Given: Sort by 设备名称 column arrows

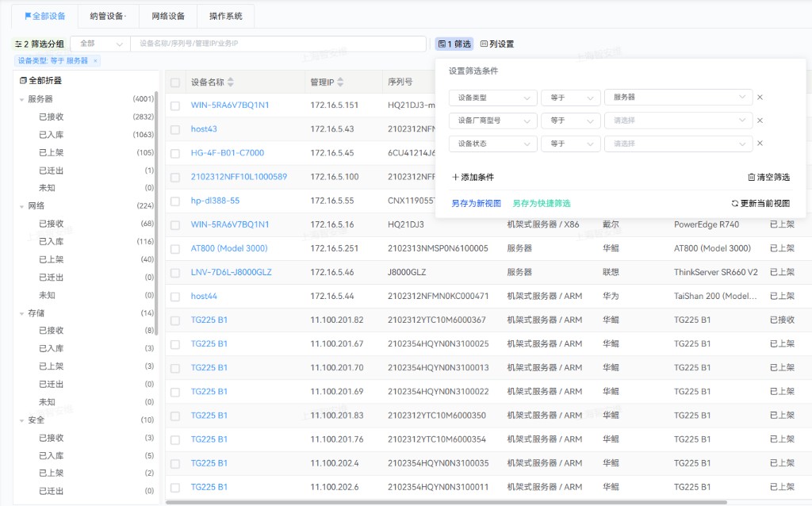Looking at the screenshot, I should (231, 82).
